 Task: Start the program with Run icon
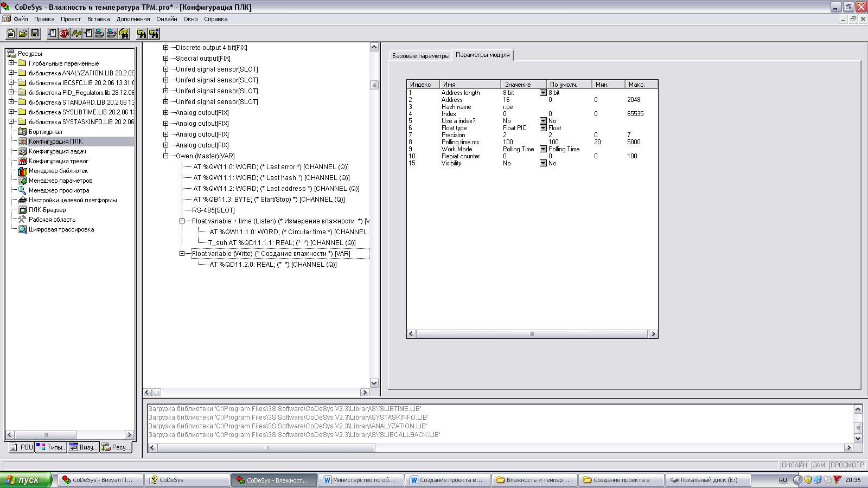52,34
